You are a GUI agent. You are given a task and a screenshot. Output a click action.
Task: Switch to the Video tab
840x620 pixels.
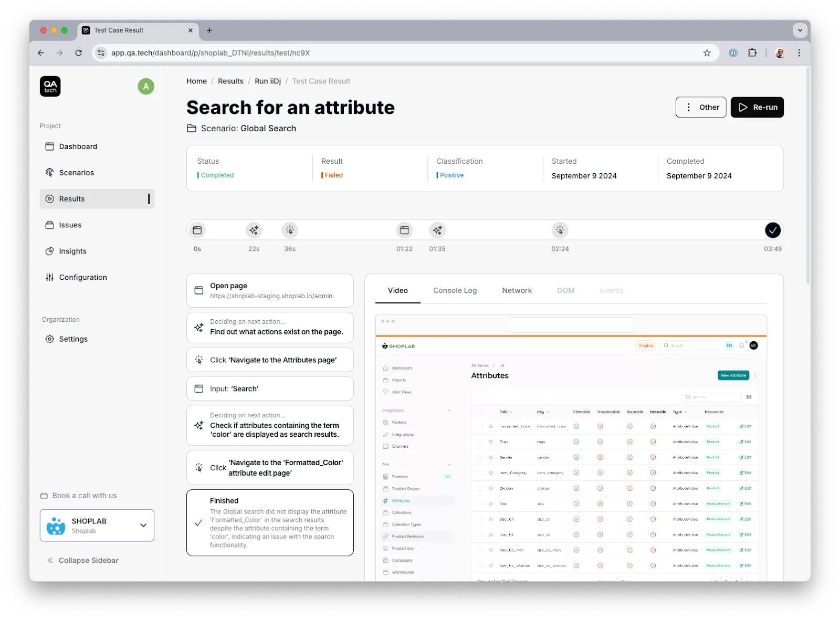pos(398,290)
